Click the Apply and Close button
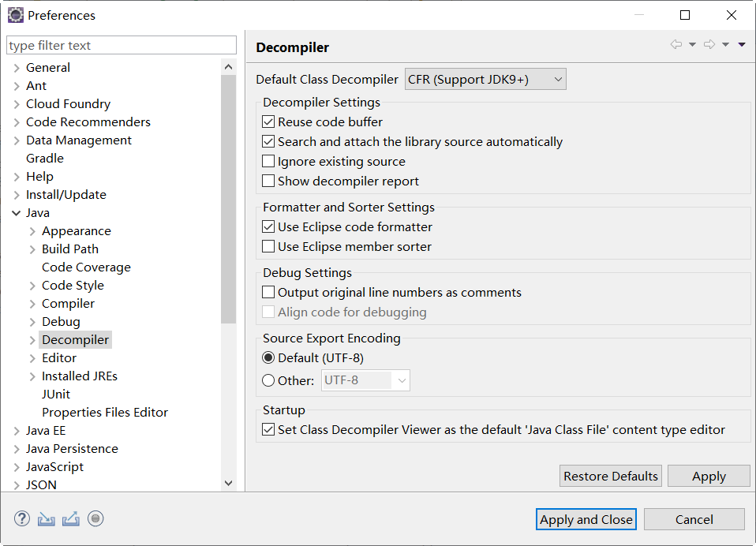 [586, 519]
